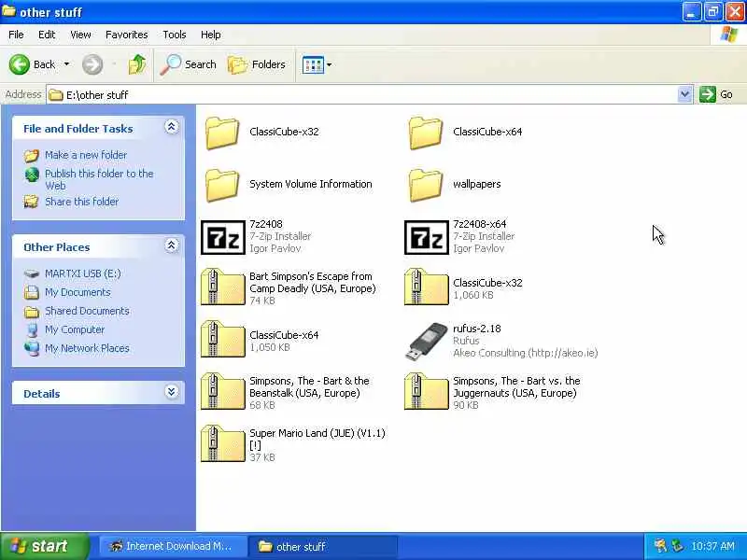This screenshot has width=747, height=560.
Task: Open the ClassiCube-x32 folder icon
Action: click(x=222, y=133)
